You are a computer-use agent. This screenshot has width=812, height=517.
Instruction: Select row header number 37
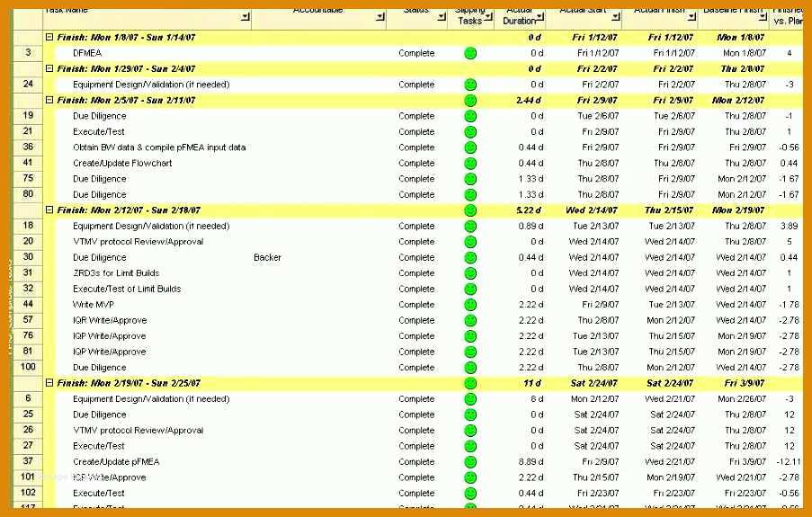(28, 461)
